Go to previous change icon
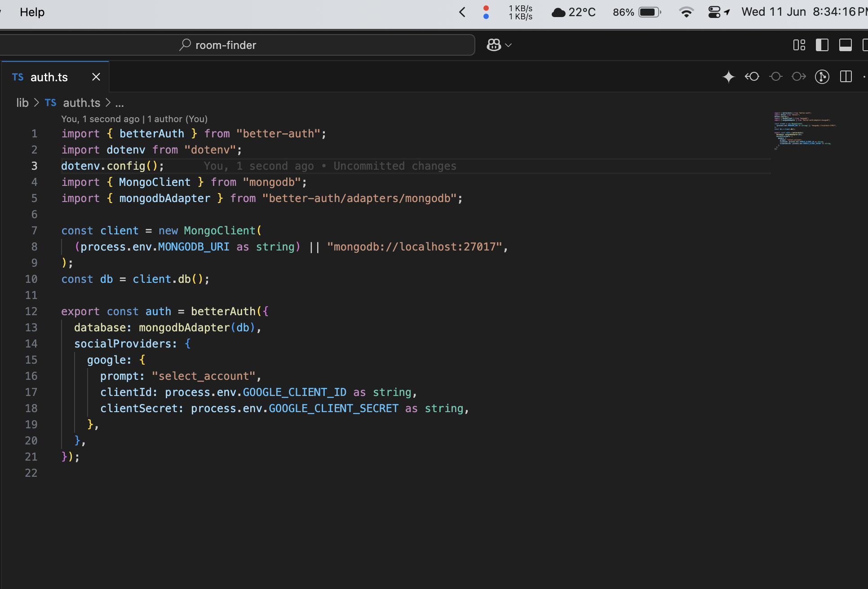This screenshot has width=868, height=589. pyautogui.click(x=752, y=77)
